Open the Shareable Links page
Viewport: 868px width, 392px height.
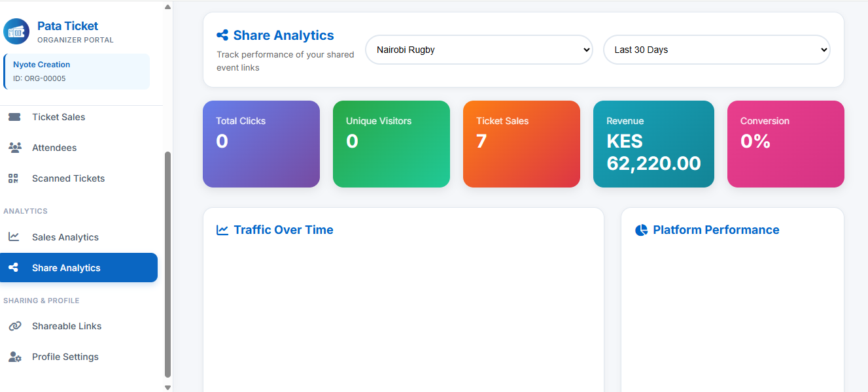pyautogui.click(x=67, y=326)
